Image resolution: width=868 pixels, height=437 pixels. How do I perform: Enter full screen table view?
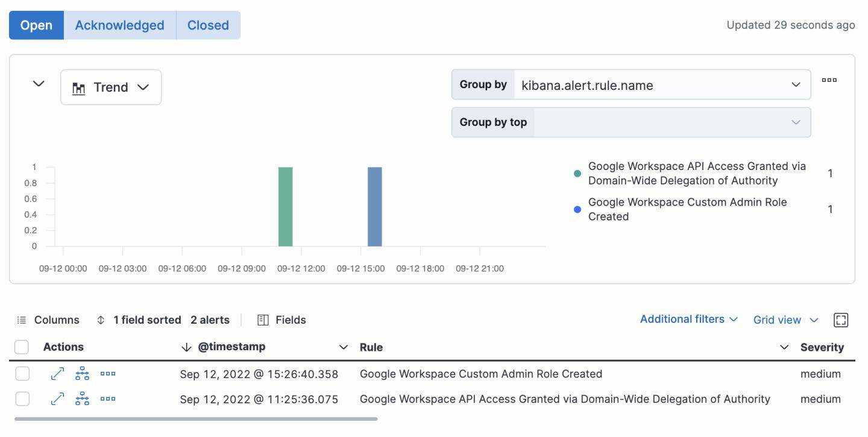[841, 320]
